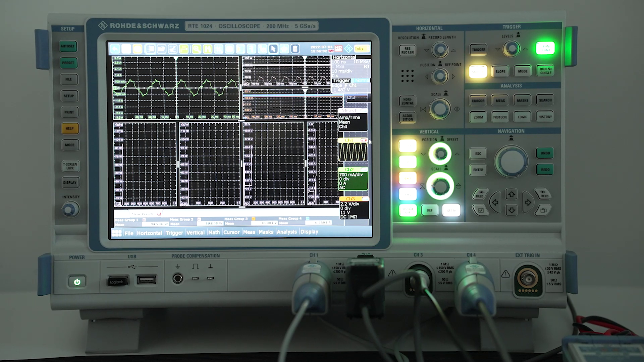
Task: Toggle the Meas4 measurement on/off switch
Action: [363, 111]
